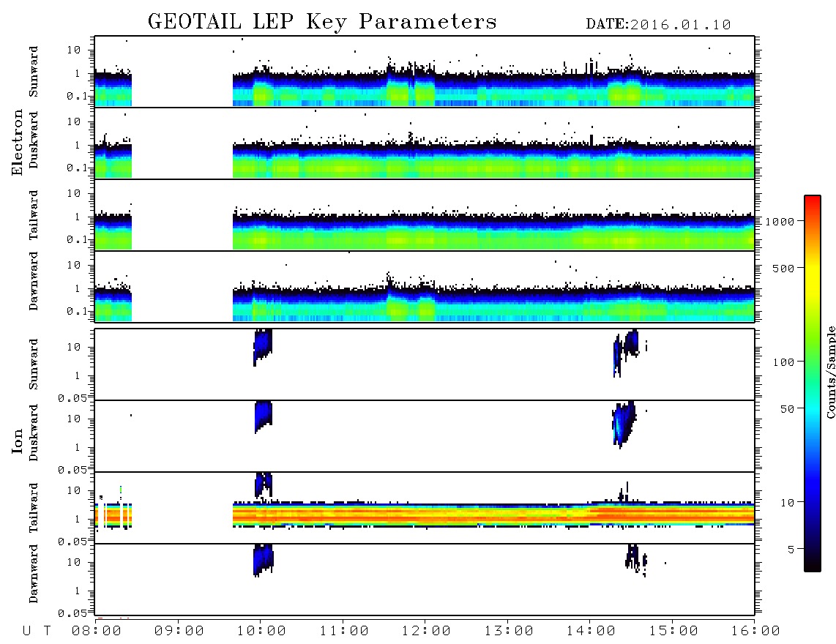
Task: Click the Electron Sunward panel label
Action: coord(34,72)
